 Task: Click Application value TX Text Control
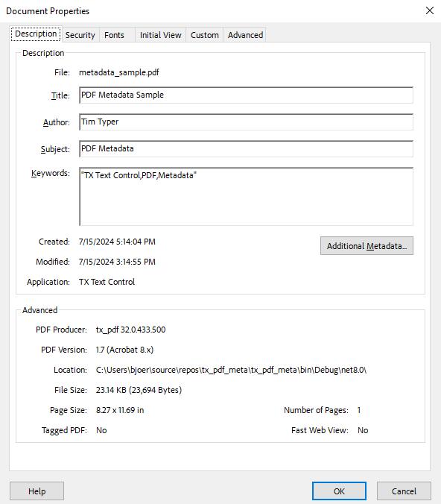coord(107,282)
